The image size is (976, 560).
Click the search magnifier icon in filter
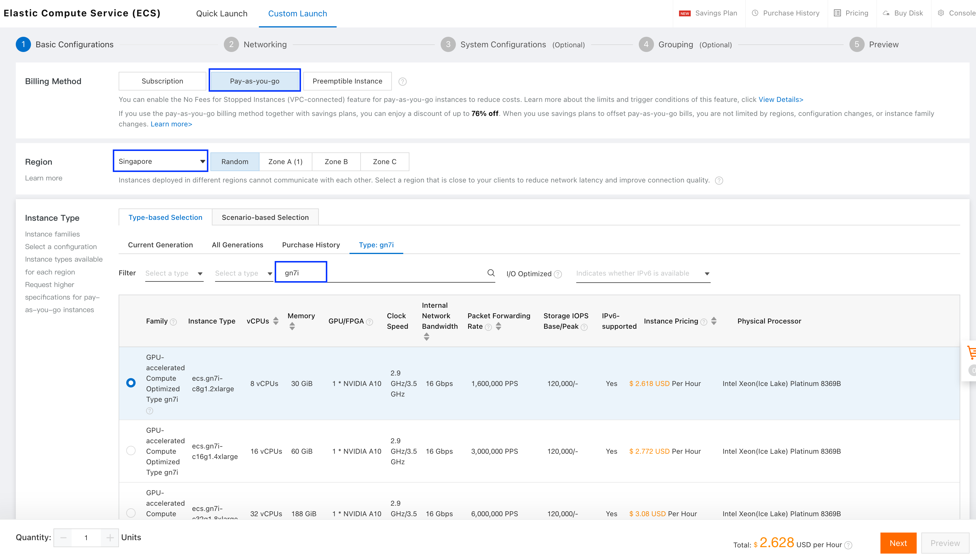[x=491, y=273]
